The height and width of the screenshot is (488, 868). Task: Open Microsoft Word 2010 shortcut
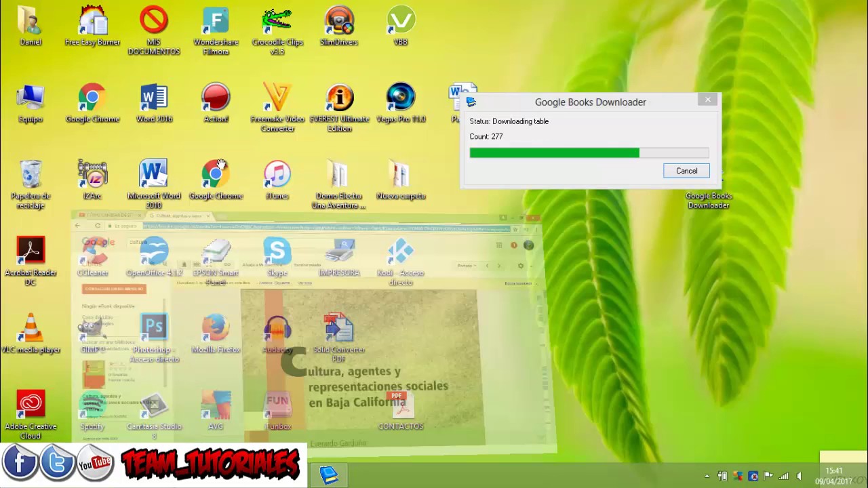coord(154,184)
